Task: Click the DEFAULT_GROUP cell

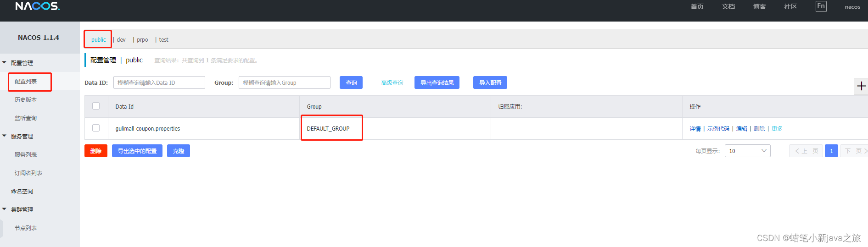Action: (x=395, y=128)
